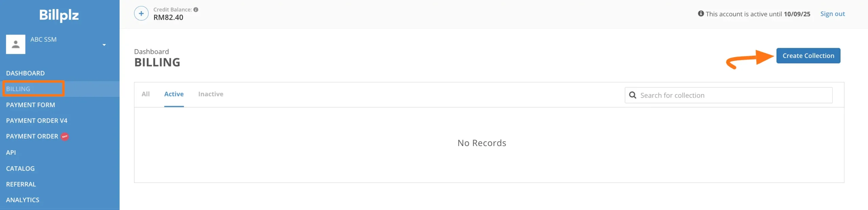Click the Create Collection button
The height and width of the screenshot is (210, 868).
pos(808,56)
